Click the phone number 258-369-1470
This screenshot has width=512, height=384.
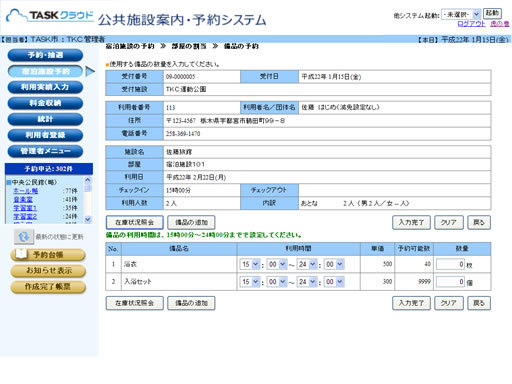[x=183, y=134]
